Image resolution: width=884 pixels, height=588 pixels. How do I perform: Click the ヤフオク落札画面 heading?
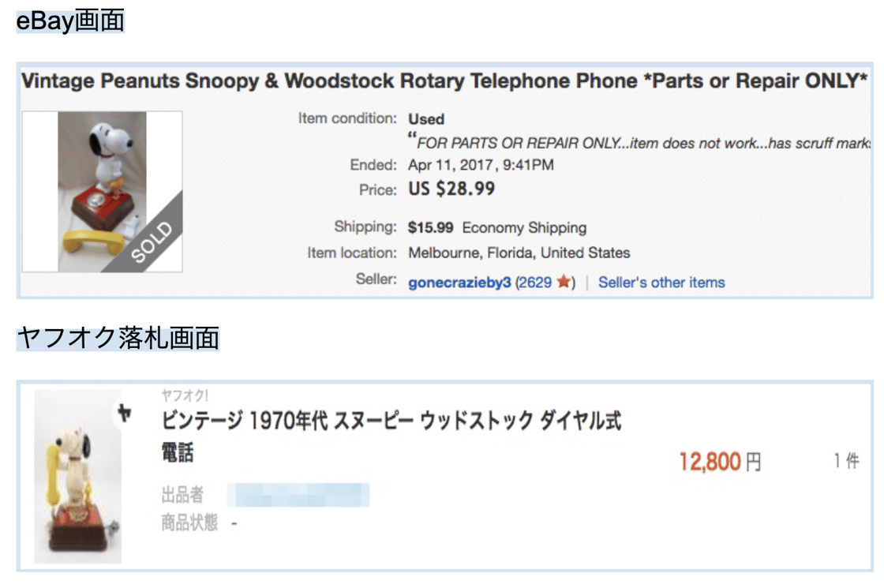(x=118, y=338)
